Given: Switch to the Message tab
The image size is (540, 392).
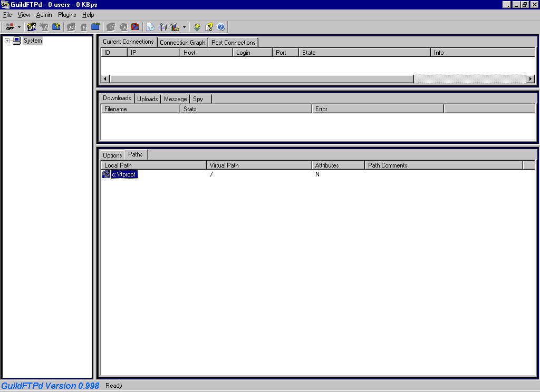Looking at the screenshot, I should [175, 99].
